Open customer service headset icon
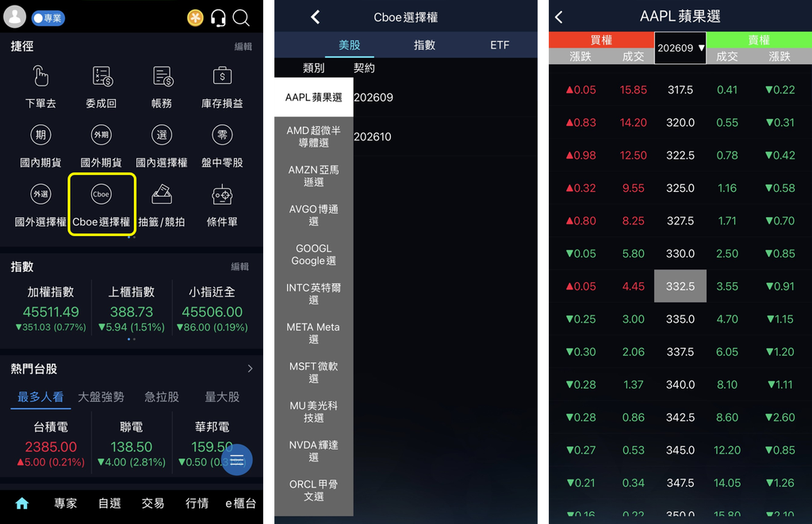Image resolution: width=812 pixels, height=524 pixels. 218,18
